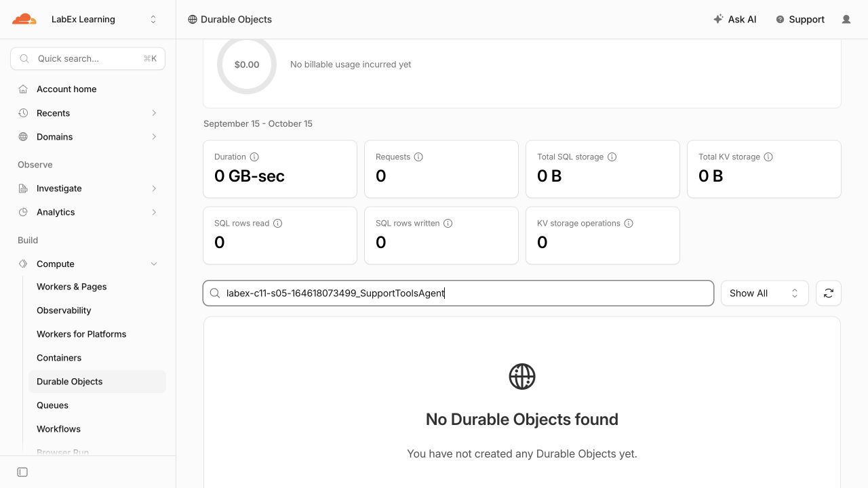Click the Requests info icon
Viewport: 868px width, 488px height.
coord(418,157)
